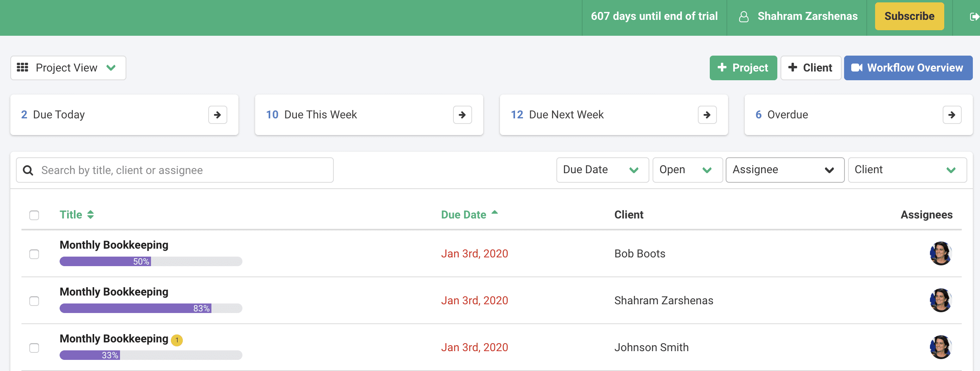
Task: Select the Johnson Smith project checkbox
Action: point(34,348)
